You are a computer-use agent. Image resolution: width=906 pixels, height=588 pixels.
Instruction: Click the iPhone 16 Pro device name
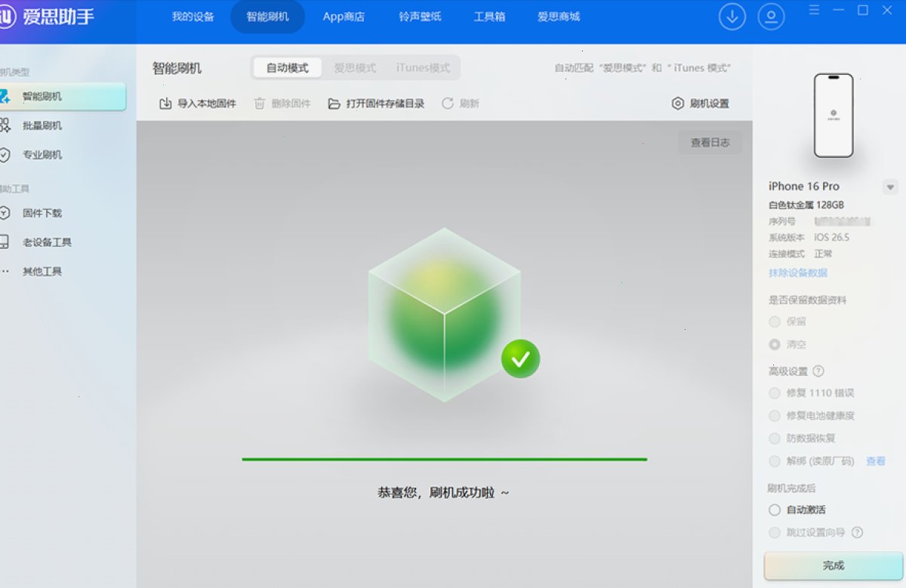click(804, 186)
